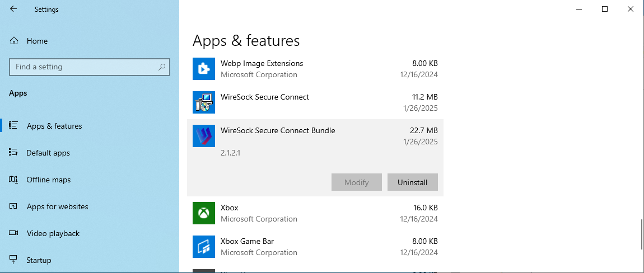644x273 pixels.
Task: Maximize the Settings window
Action: (605, 9)
